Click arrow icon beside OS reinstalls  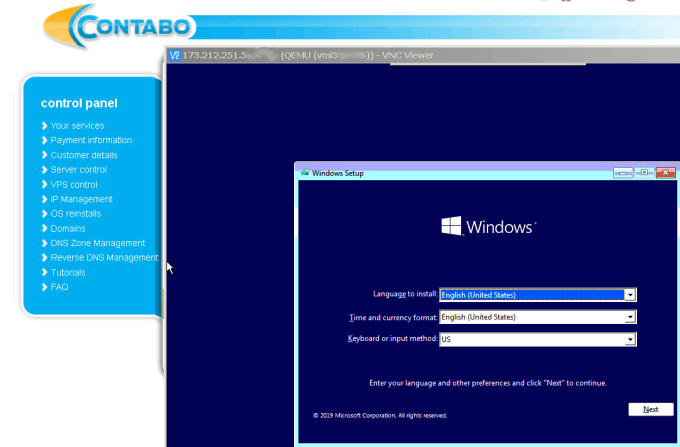[44, 213]
